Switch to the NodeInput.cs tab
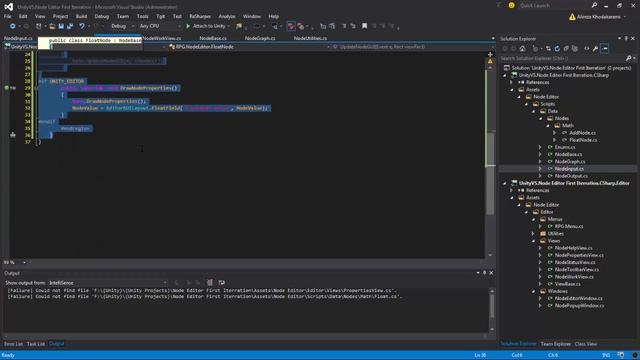Image resolution: width=640 pixels, height=360 pixels. pos(18,38)
